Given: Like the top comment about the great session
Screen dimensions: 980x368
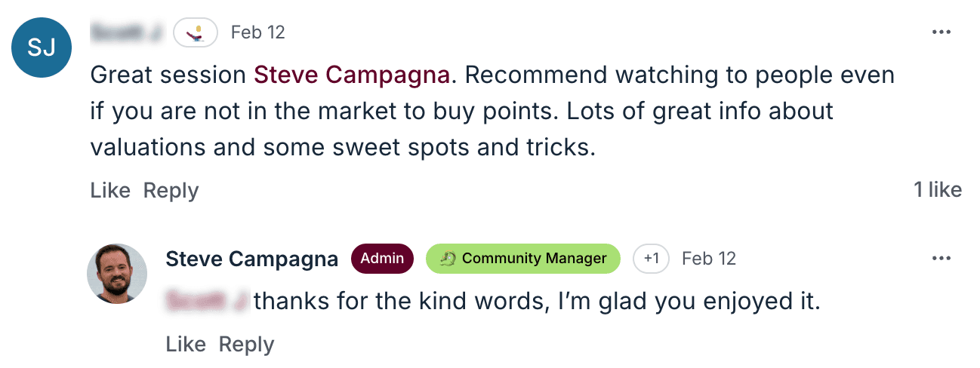Looking at the screenshot, I should 110,191.
